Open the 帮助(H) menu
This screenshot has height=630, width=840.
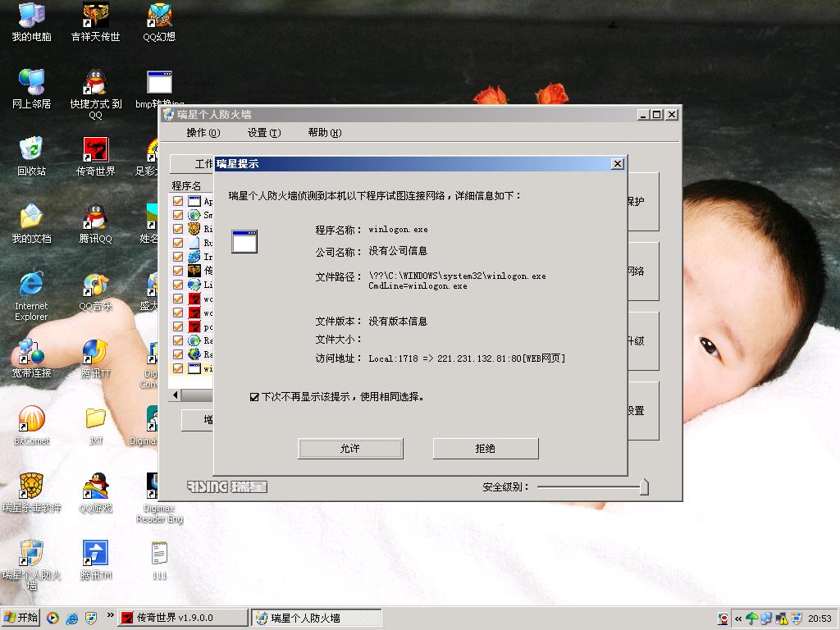(x=324, y=133)
